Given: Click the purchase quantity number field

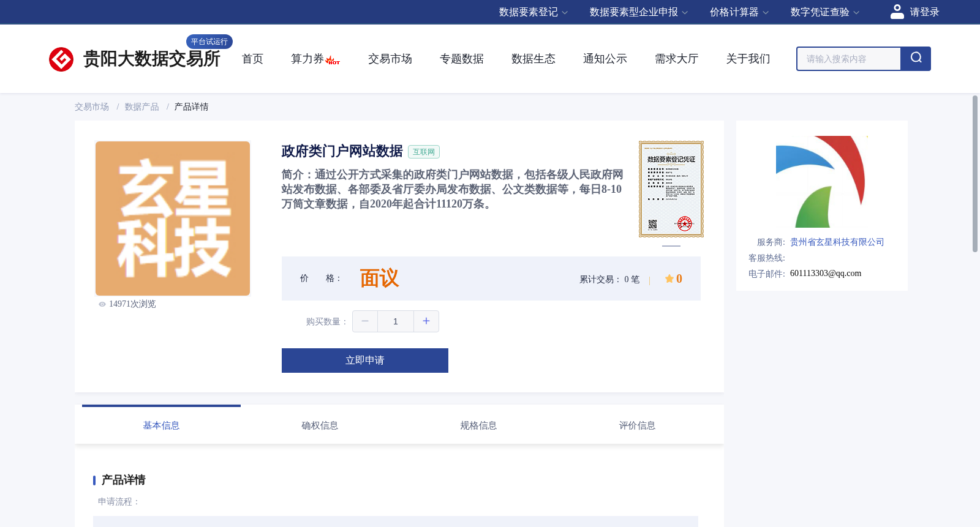Looking at the screenshot, I should point(396,321).
